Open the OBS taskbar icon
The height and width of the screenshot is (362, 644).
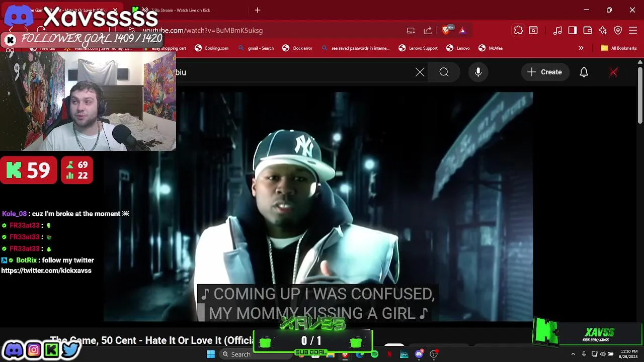[x=434, y=354]
